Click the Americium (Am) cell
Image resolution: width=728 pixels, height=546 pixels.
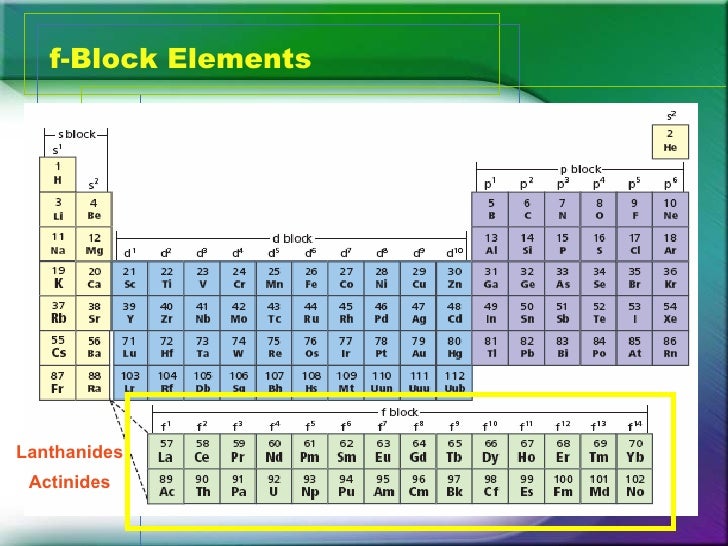tap(383, 486)
